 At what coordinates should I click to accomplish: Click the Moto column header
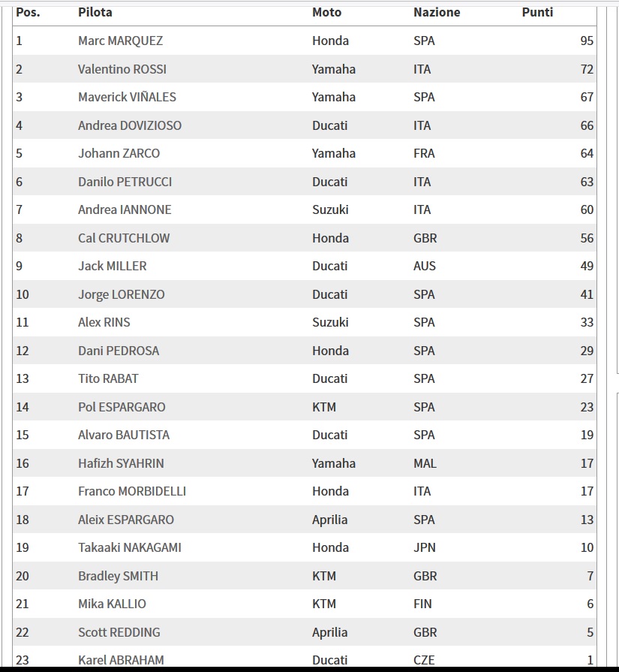326,12
